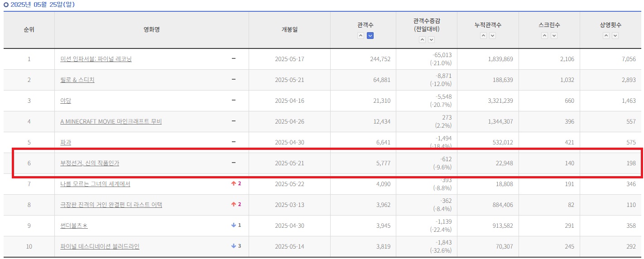644x259 pixels.
Task: Click the 야당 movie title
Action: click(66, 101)
